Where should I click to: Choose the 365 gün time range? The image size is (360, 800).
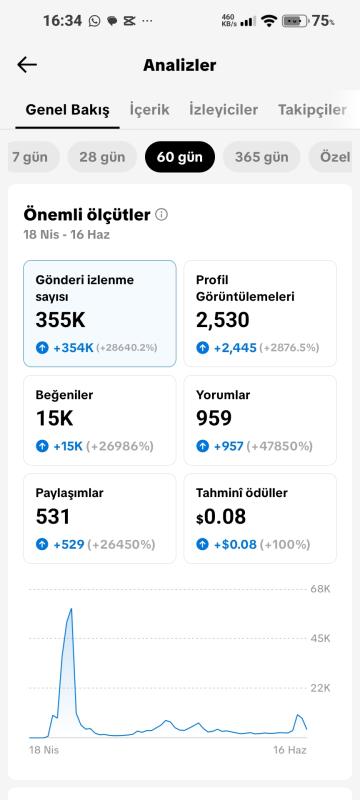(x=261, y=157)
